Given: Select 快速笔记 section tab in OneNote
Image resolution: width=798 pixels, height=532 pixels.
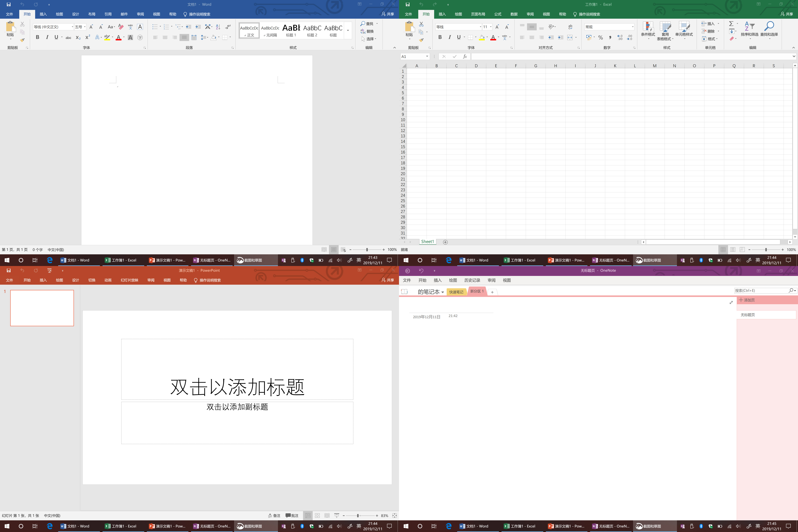Looking at the screenshot, I should [456, 292].
